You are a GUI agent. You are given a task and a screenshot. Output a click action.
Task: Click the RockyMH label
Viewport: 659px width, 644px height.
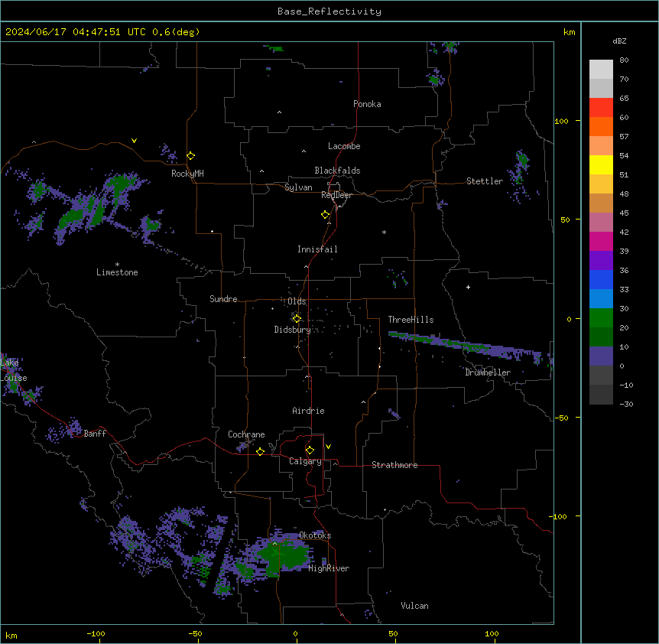pos(187,174)
